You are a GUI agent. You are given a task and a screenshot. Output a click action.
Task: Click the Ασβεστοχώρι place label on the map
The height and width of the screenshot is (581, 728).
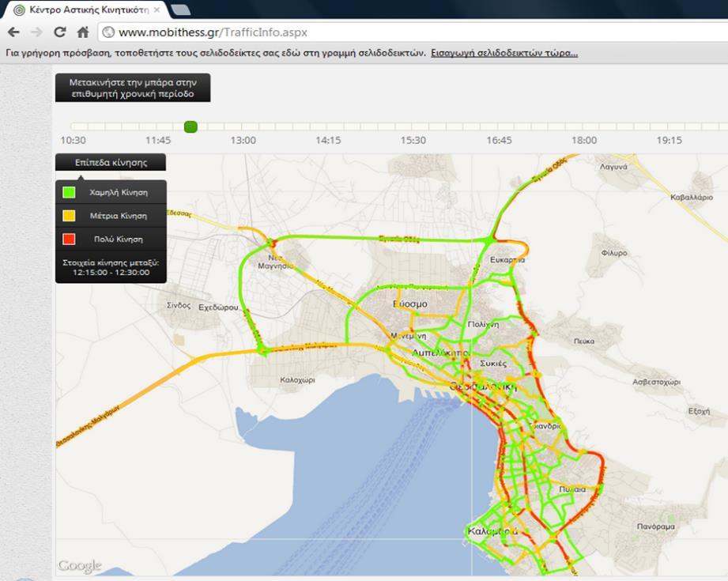656,383
